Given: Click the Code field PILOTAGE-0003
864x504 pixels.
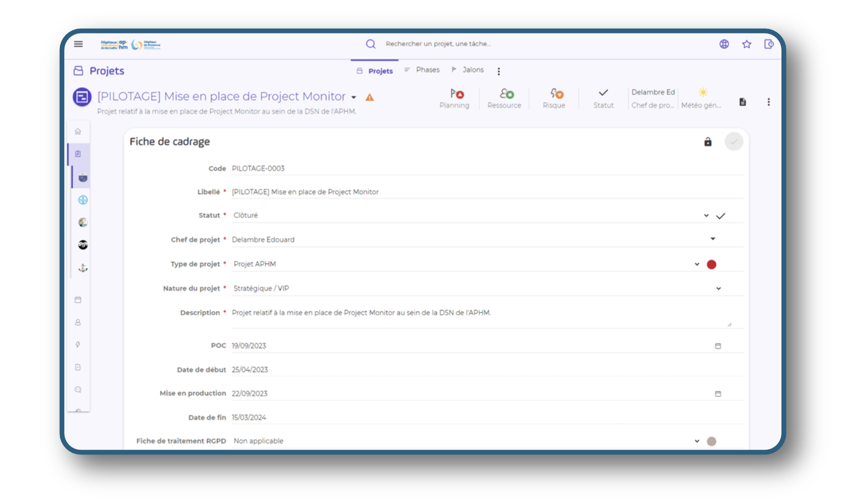Looking at the screenshot, I should coord(487,168).
